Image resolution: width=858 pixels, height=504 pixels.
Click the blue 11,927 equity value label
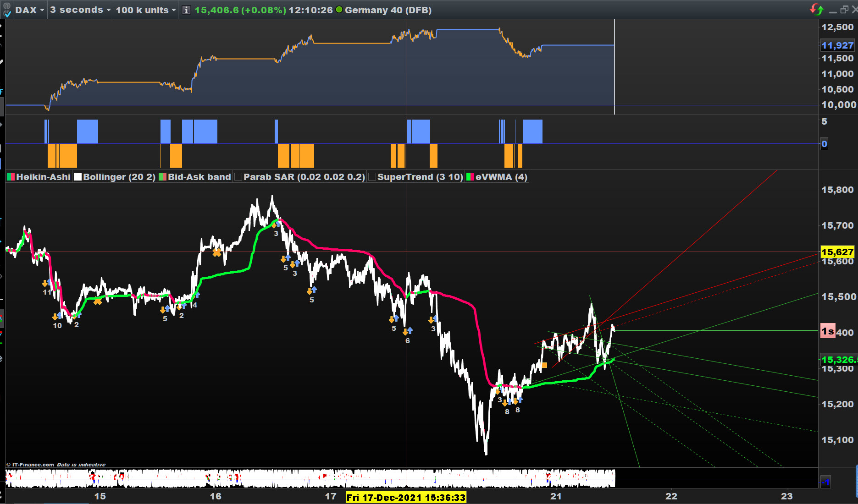click(837, 45)
